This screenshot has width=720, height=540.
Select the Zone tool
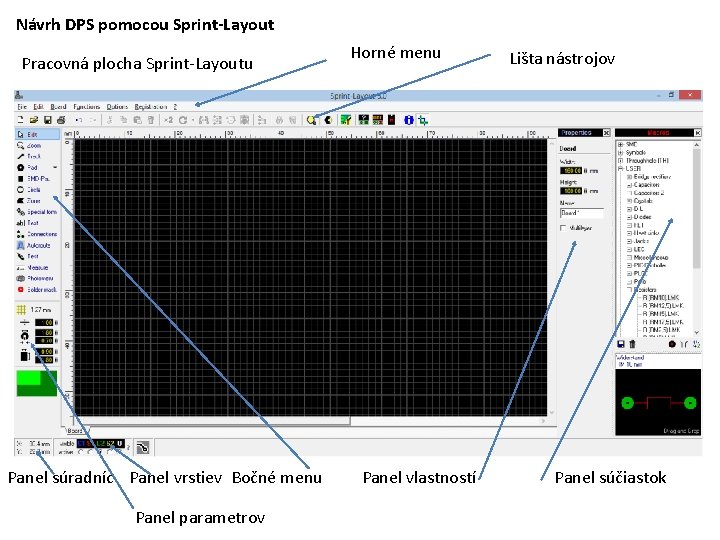37,201
